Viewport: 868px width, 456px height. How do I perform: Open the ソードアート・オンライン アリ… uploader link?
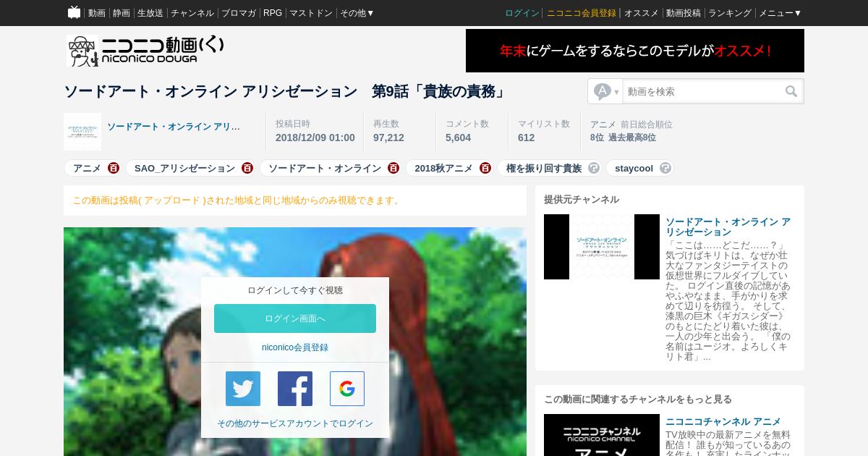[x=174, y=127]
